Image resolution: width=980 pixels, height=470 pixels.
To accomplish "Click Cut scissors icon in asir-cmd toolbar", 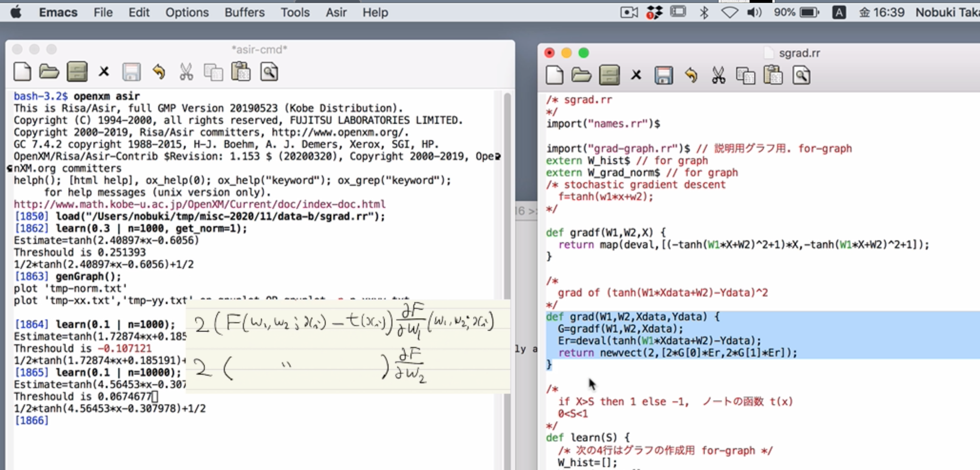I will point(186,72).
